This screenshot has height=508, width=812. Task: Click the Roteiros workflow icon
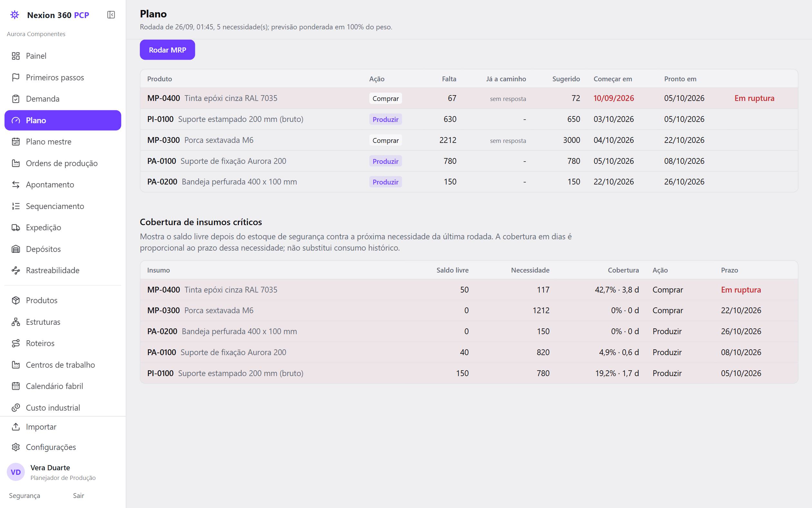tap(16, 344)
